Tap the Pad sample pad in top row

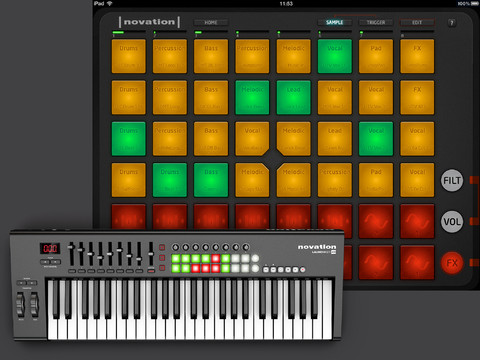tap(376, 56)
